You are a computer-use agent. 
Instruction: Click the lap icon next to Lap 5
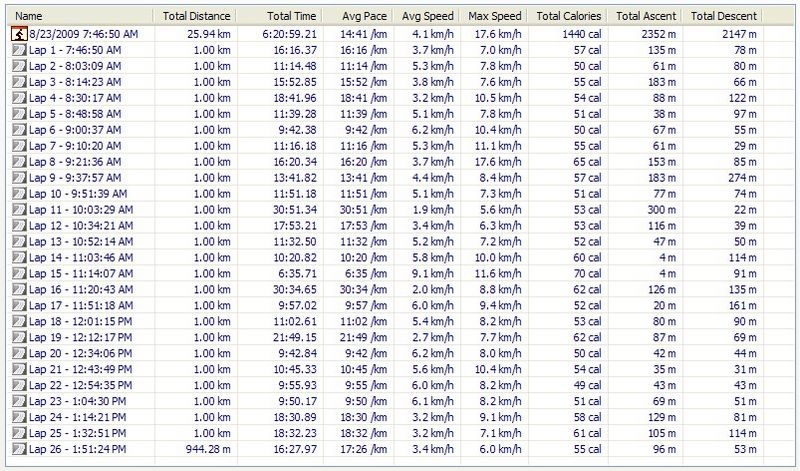pyautogui.click(x=18, y=114)
